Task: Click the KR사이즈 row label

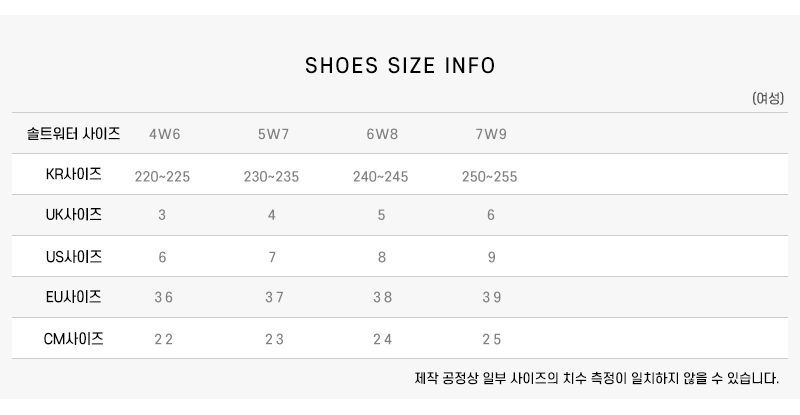Action: [73, 175]
